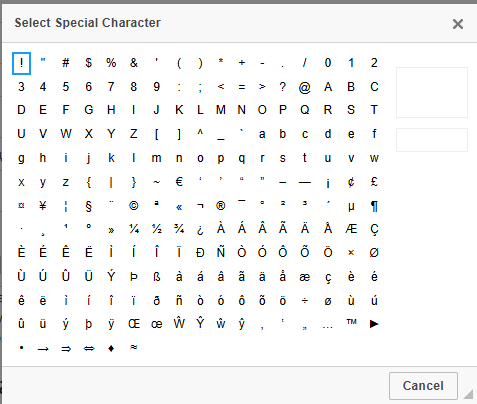This screenshot has width=477, height=404.
Task: Choose the trademark ™ symbol
Action: [x=351, y=323]
